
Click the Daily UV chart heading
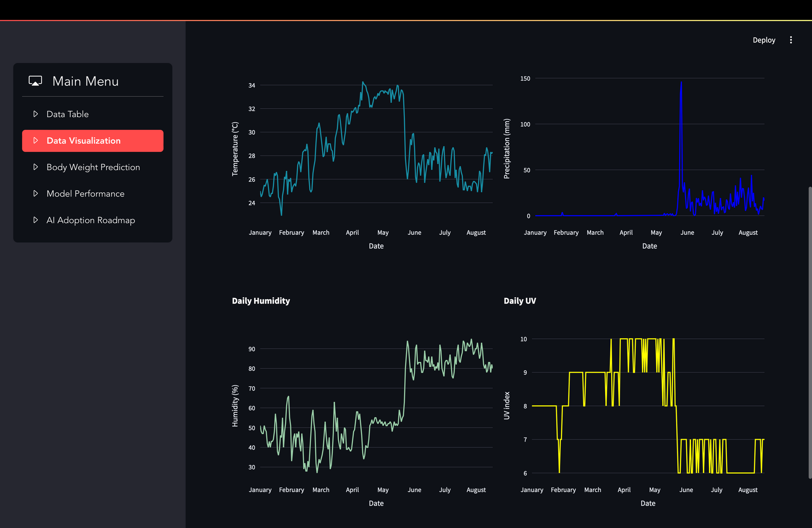point(520,301)
